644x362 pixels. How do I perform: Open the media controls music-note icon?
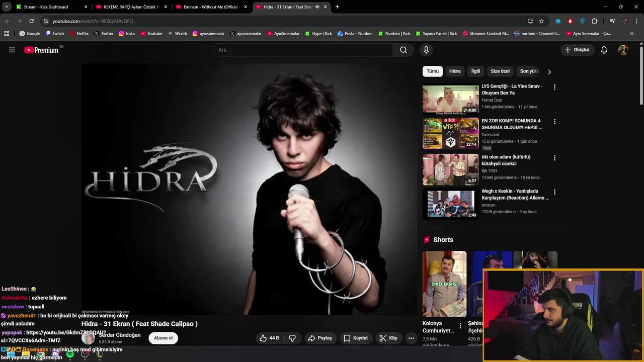(612, 21)
